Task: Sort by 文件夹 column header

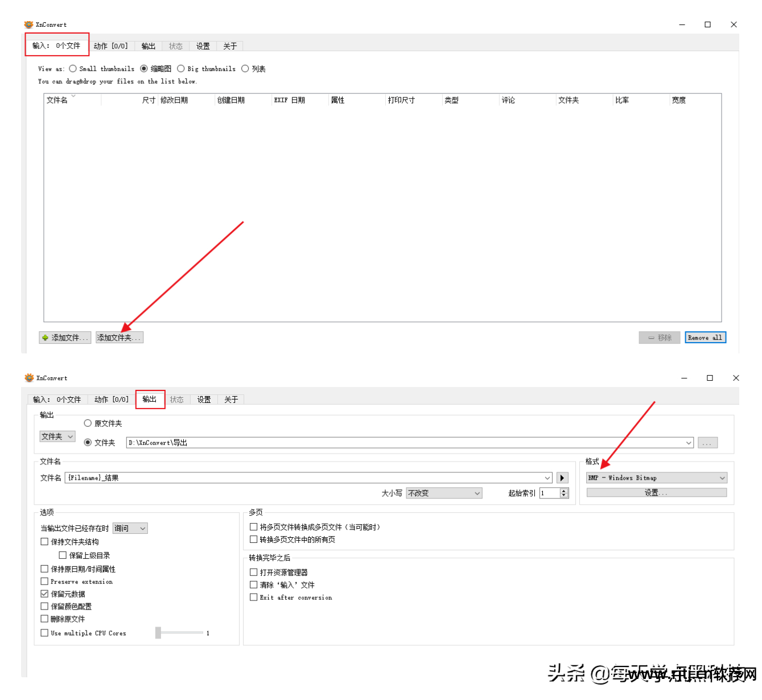Action: tap(584, 100)
